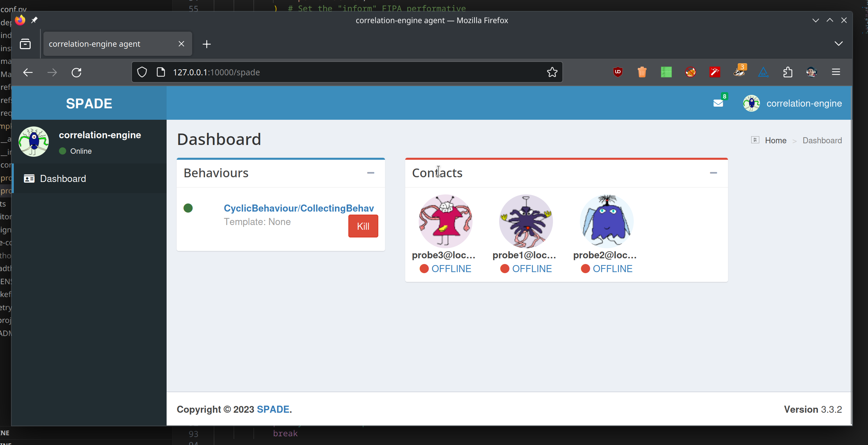Screen dimensions: 868x445
Task: Click the probe2 contact avatar
Action: point(606,221)
